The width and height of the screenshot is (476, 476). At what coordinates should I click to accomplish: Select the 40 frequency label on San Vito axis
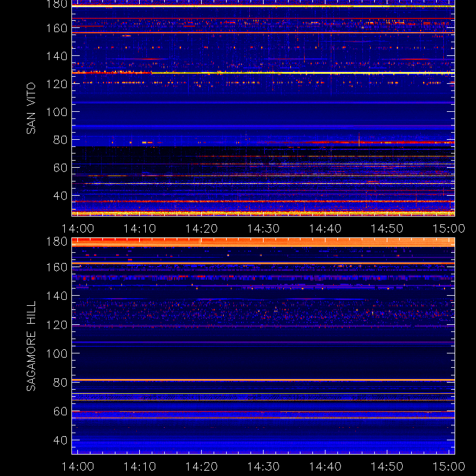(61, 196)
